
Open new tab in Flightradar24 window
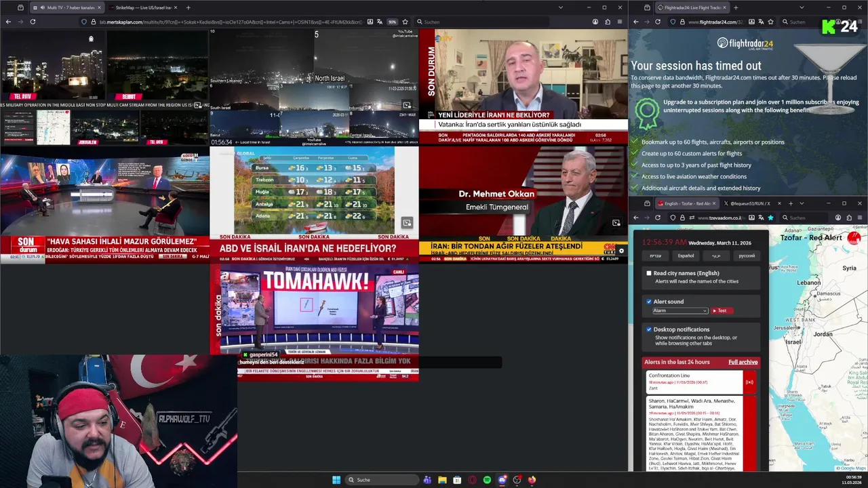(x=736, y=7)
